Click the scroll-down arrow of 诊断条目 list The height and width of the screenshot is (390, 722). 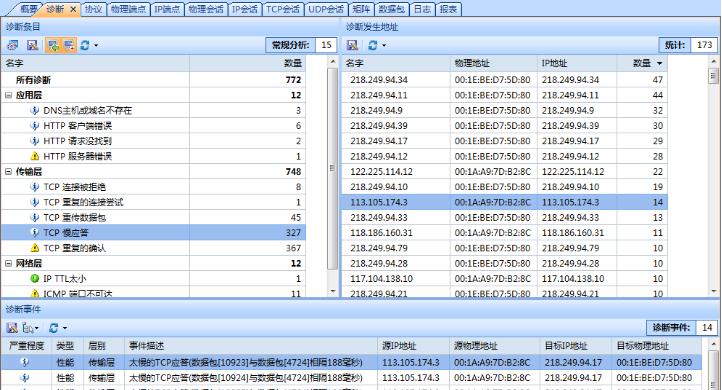332,291
